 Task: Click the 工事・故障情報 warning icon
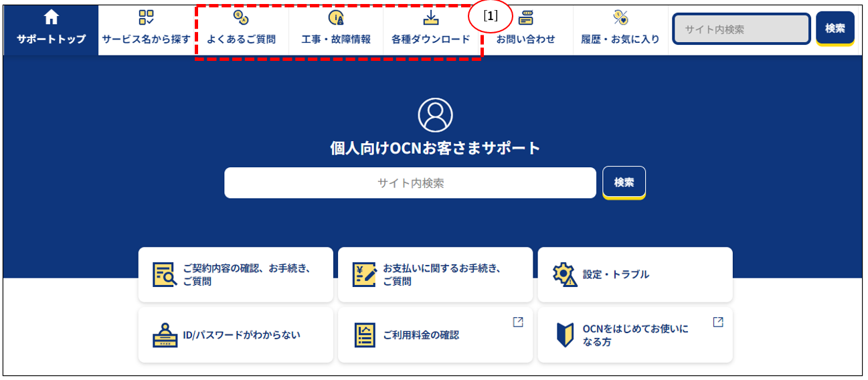pos(336,18)
